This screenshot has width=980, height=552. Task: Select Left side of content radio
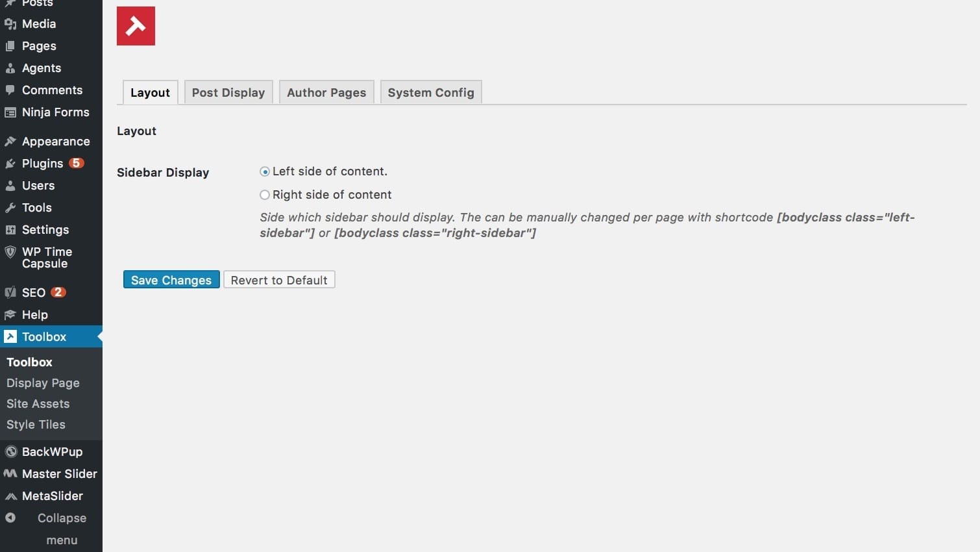point(265,171)
